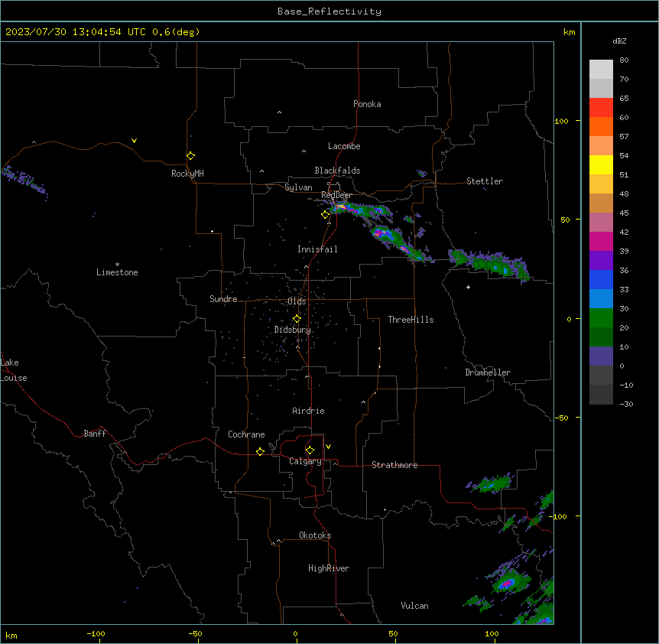659x644 pixels.
Task: Click the Didsbury town label
Action: (x=292, y=330)
